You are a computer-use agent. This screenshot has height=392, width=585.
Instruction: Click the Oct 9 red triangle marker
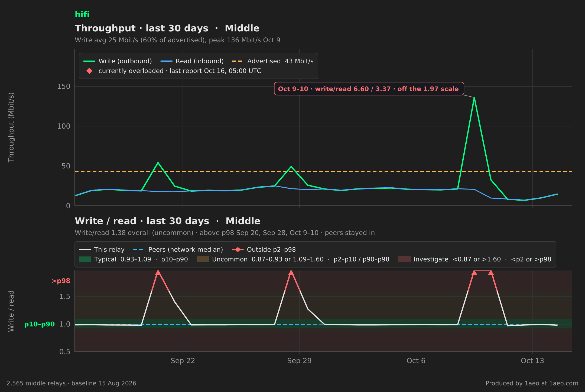coord(474,273)
